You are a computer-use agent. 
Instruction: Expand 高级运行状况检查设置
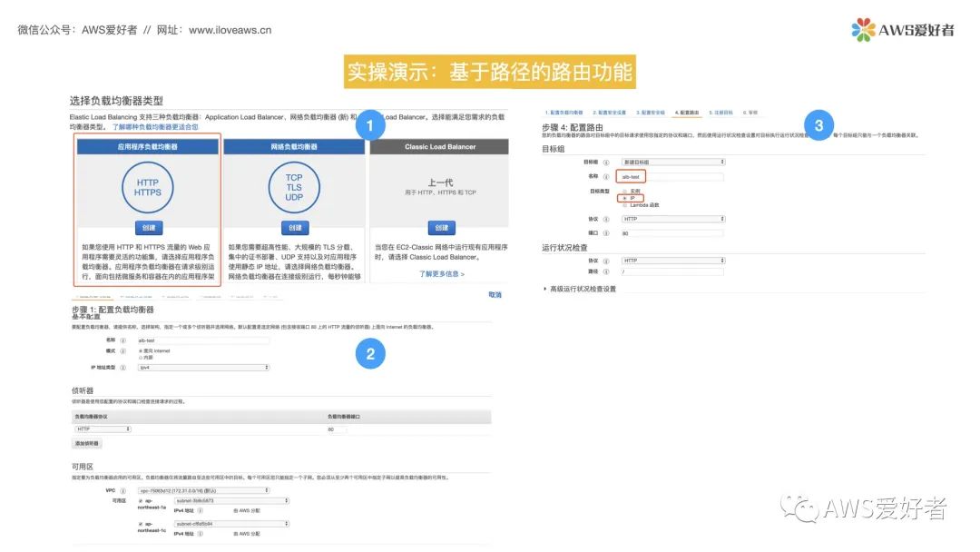click(580, 289)
